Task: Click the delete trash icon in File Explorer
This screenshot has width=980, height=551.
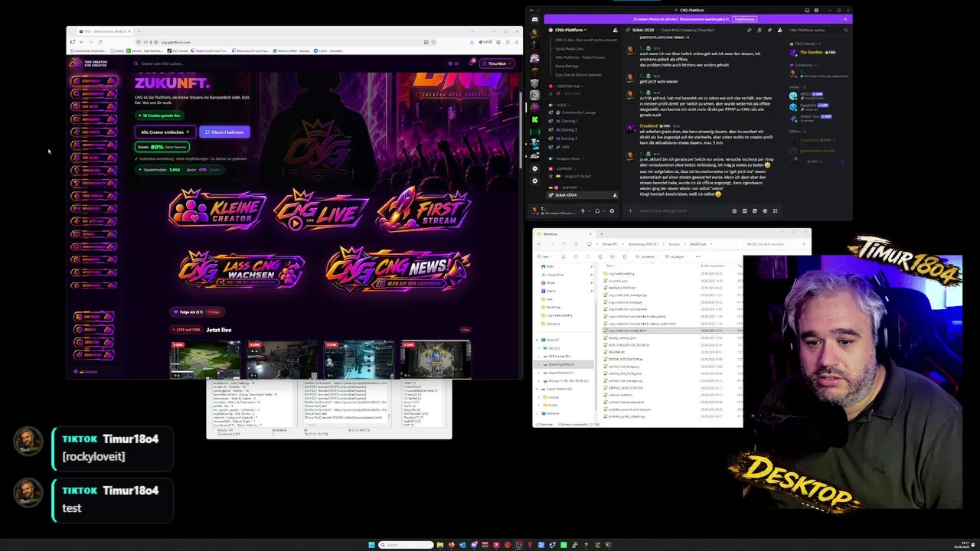Action: [x=625, y=256]
